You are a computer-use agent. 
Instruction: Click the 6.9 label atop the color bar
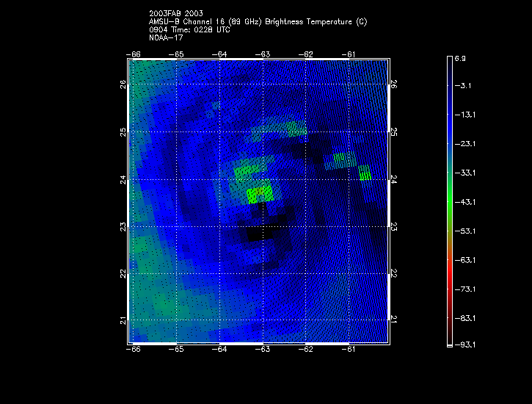(x=460, y=57)
